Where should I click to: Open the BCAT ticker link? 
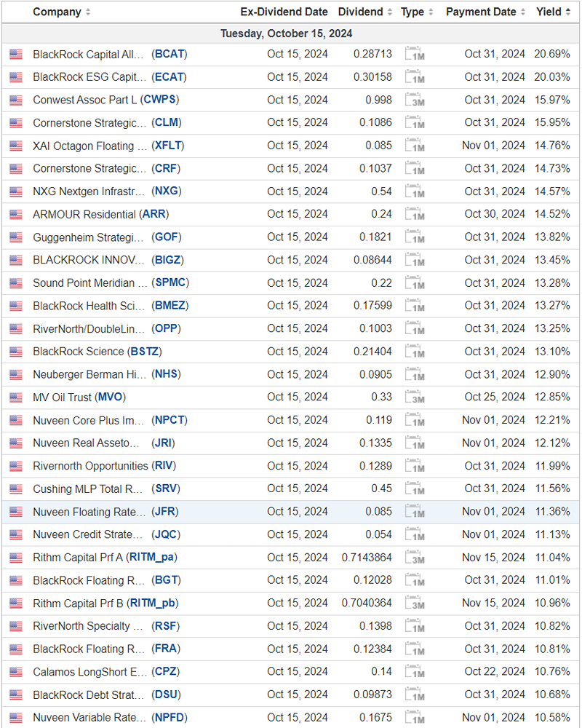pos(169,55)
